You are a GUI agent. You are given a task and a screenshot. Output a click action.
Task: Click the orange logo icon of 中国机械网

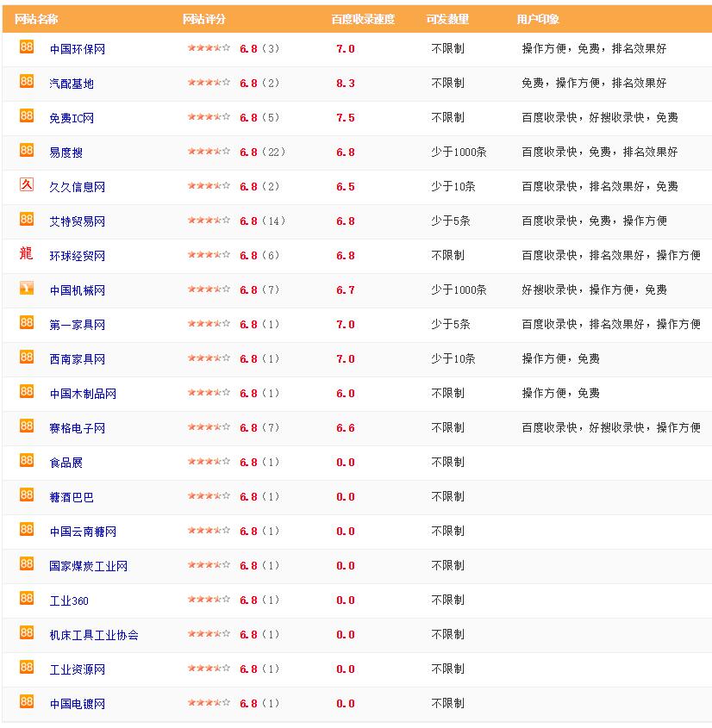coord(27,288)
